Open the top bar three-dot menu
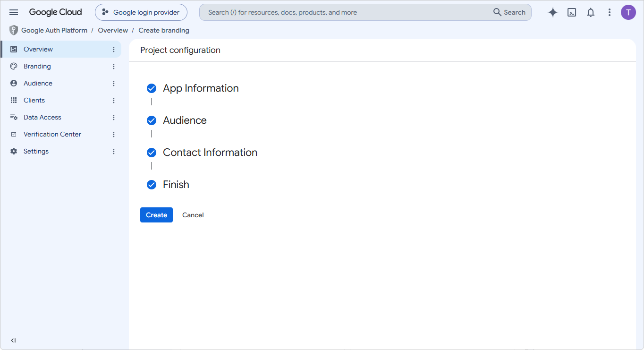Image resolution: width=644 pixels, height=350 pixels. pyautogui.click(x=610, y=12)
